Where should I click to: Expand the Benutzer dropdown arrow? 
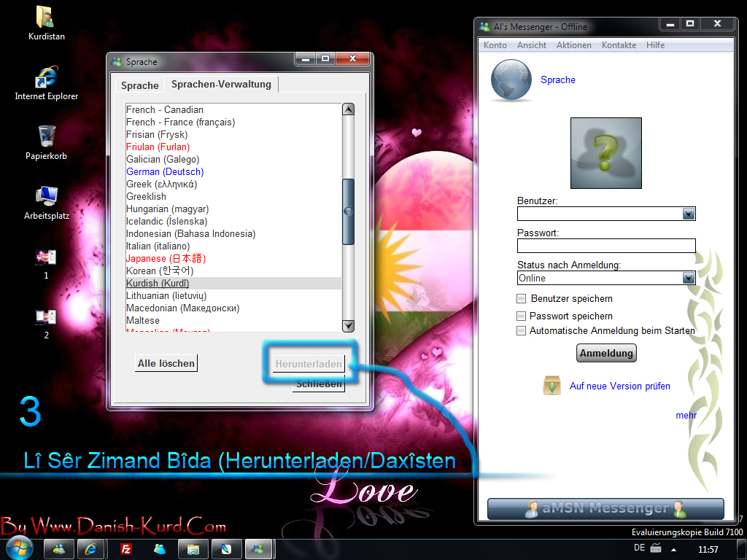689,214
